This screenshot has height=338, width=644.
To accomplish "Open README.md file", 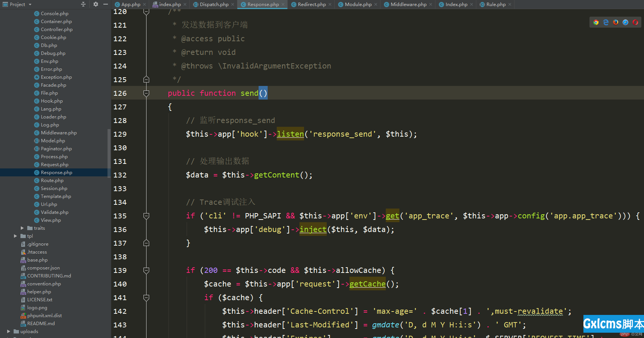I will point(41,324).
